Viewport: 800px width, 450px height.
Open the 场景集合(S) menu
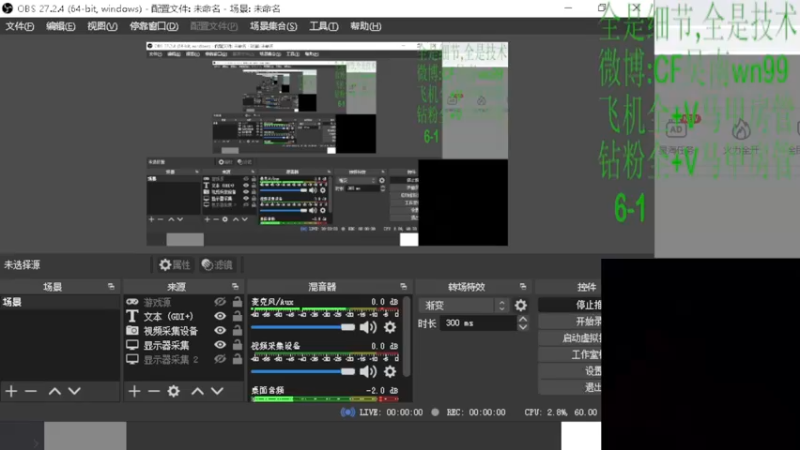[x=273, y=26]
